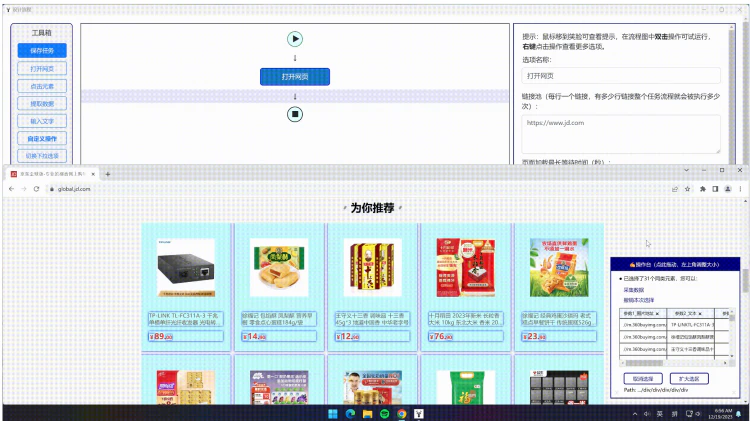Open the Windows Start menu
This screenshot has height=421, width=750.
[x=333, y=414]
